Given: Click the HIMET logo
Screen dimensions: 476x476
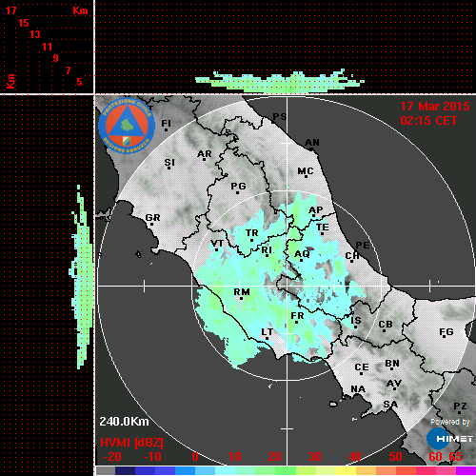Looking at the screenshot, I should click(449, 439).
